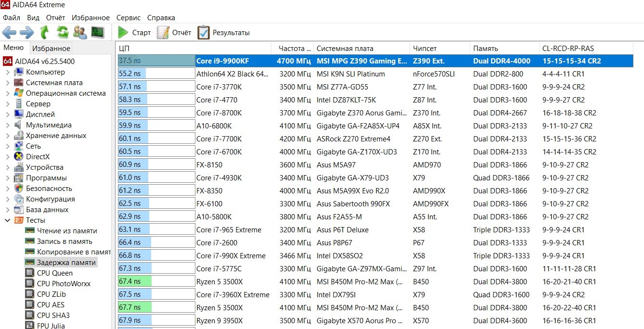This screenshot has height=329, width=644.
Task: Select the Core i7-8700K result row
Action: 375,113
